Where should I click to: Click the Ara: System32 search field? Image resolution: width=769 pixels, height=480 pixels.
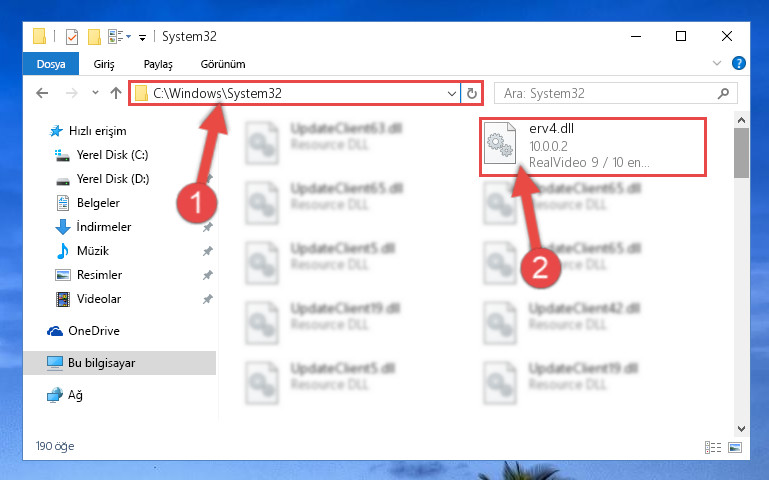pos(607,93)
